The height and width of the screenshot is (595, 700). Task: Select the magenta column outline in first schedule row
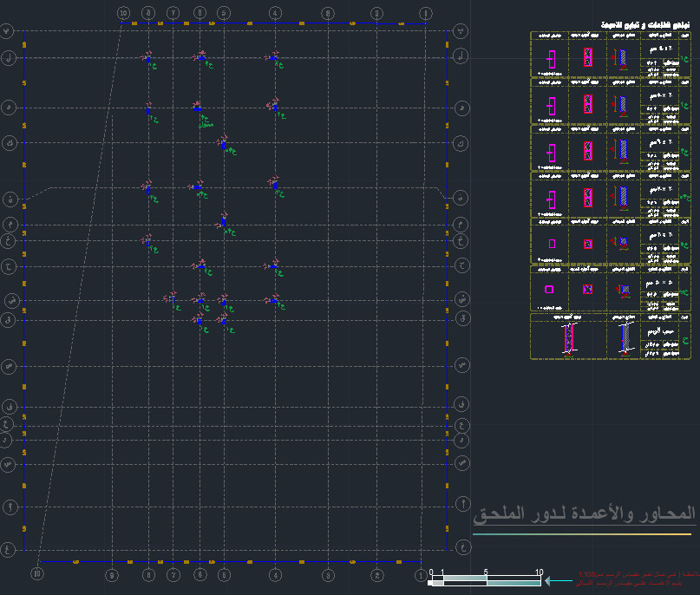pyautogui.click(x=550, y=59)
